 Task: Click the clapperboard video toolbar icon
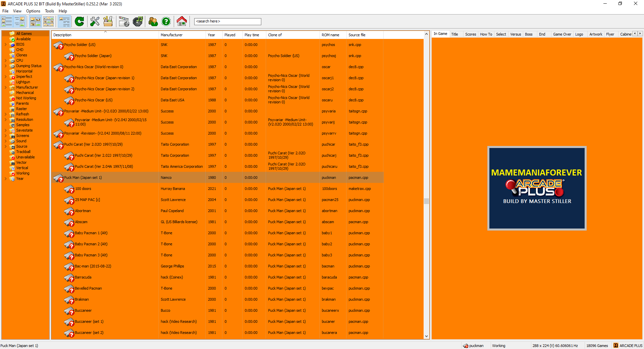pos(124,21)
